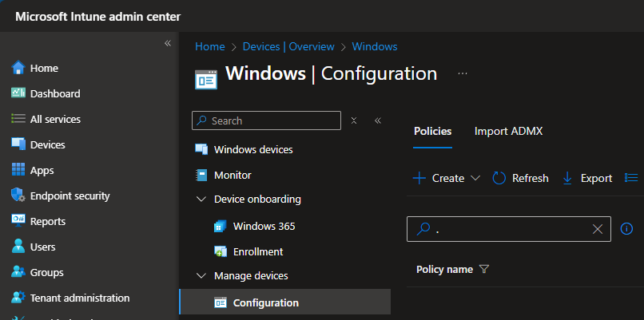Collapse the blade menu with double chevron
The image size is (644, 320).
click(x=378, y=120)
